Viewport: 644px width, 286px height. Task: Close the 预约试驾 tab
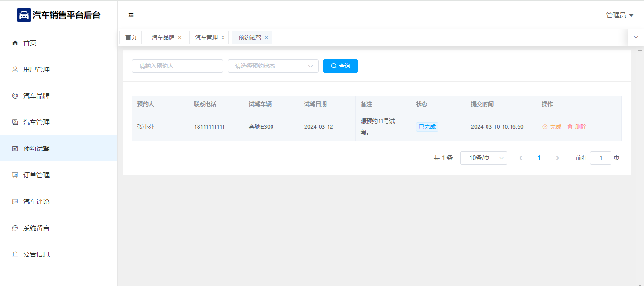point(266,38)
